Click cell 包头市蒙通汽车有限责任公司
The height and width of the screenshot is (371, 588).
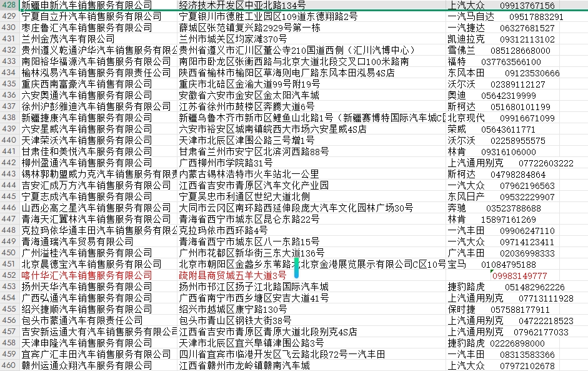click(82, 321)
